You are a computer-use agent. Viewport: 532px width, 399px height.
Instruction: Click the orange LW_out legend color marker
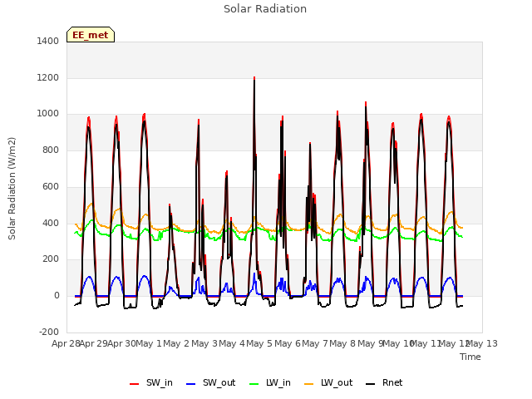tap(308, 384)
